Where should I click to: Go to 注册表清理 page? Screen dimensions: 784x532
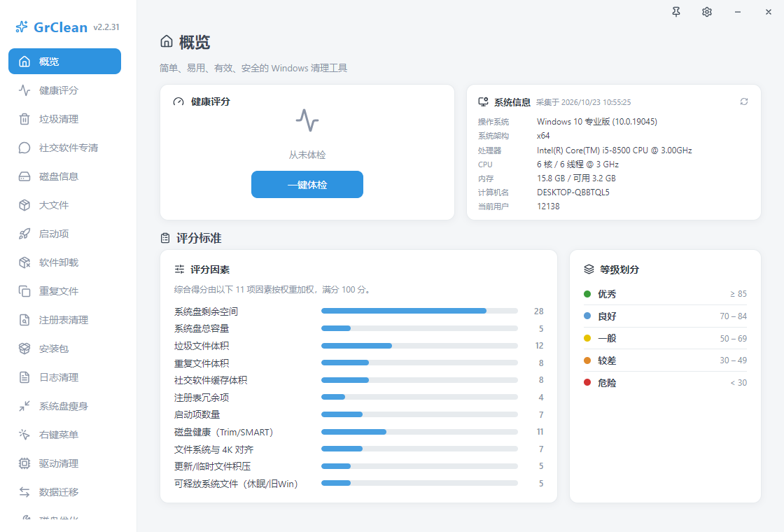click(64, 320)
